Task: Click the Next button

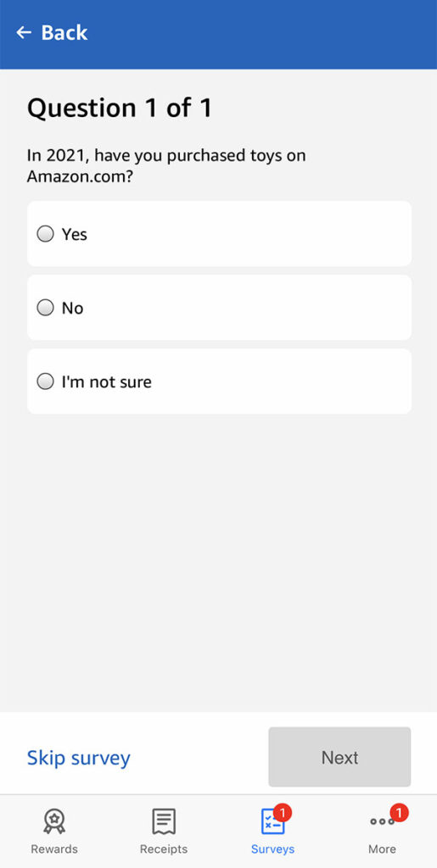Action: pyautogui.click(x=339, y=757)
